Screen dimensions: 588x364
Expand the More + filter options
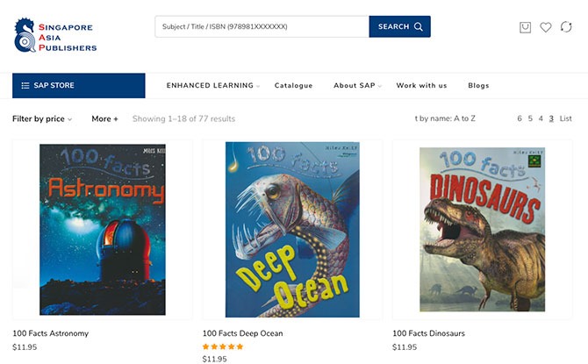104,119
